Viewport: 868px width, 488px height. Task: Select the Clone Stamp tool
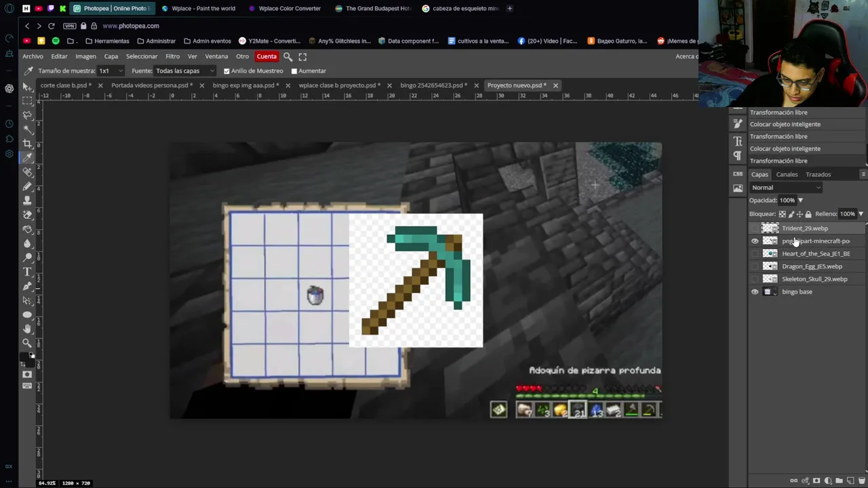point(27,201)
